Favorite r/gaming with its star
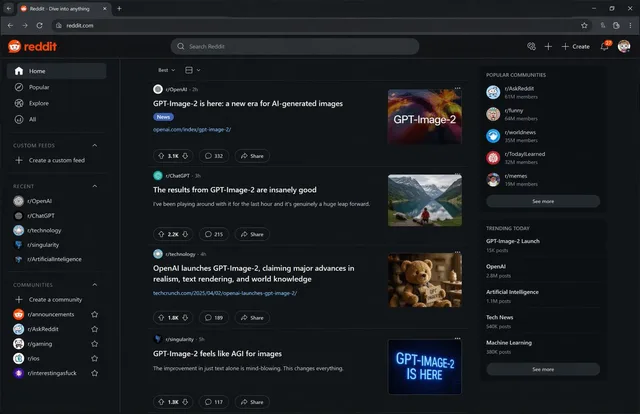640x414 pixels. tap(94, 344)
